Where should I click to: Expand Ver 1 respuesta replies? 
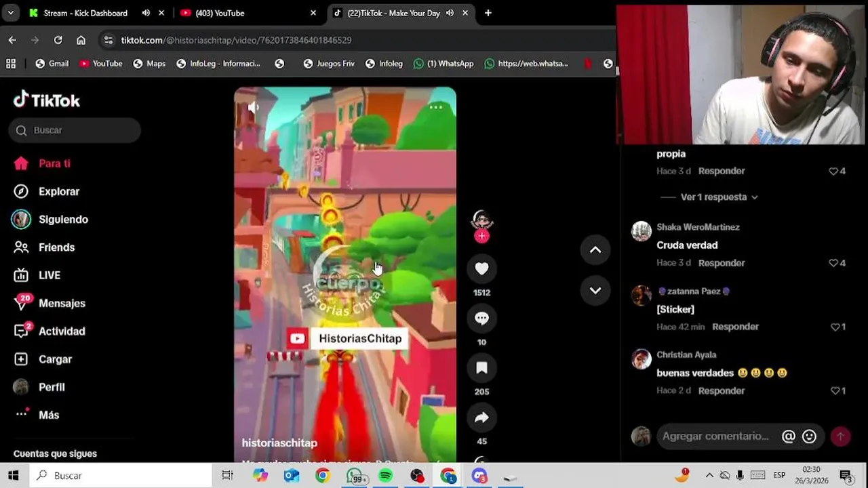click(x=719, y=197)
